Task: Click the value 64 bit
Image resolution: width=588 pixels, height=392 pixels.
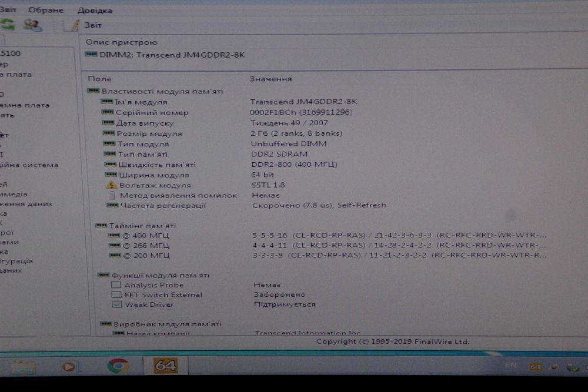Action: pyautogui.click(x=262, y=175)
